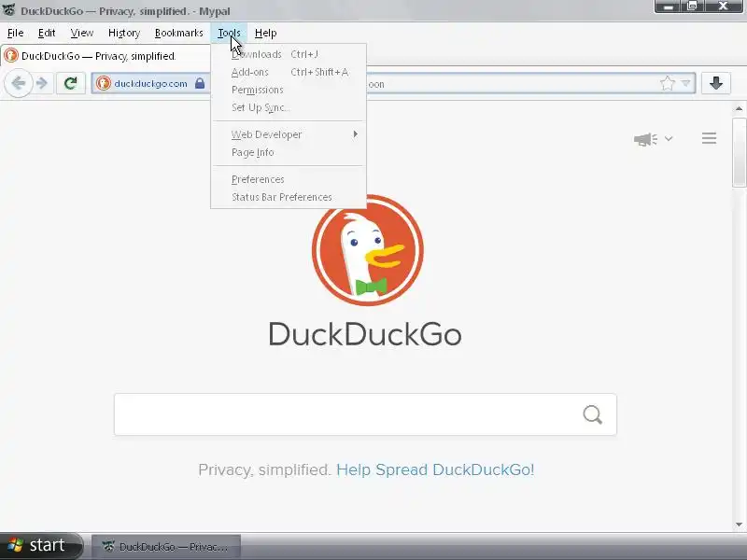Screen dimensions: 747x560
Task: Focus the DuckDuckGo search input box
Action: click(x=365, y=414)
